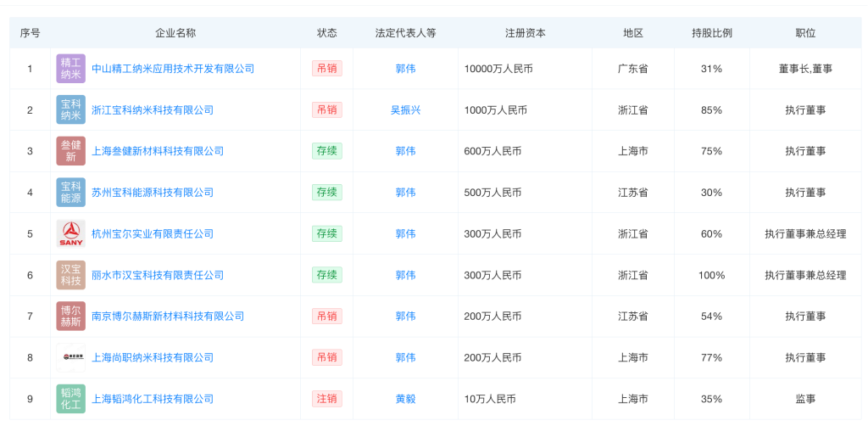The image size is (868, 426).
Task: Click 郭伟 in the 上海叁健新材料 row
Action: coord(405,151)
